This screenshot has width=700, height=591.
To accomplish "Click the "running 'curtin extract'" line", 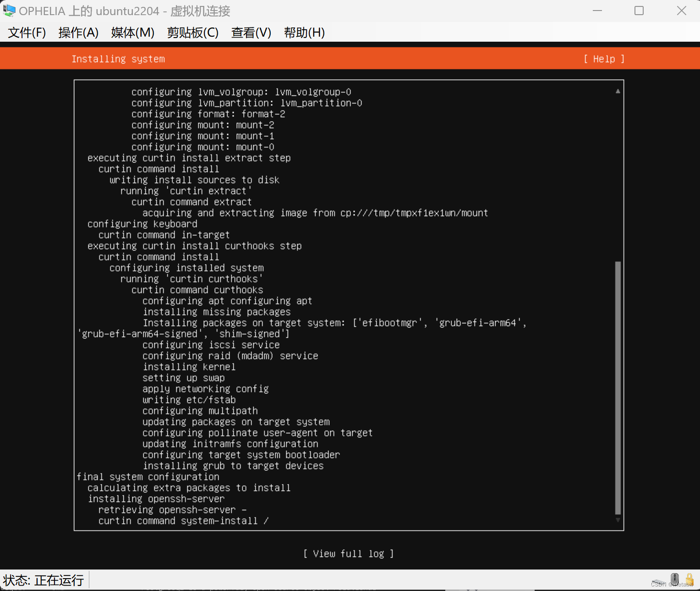I will (186, 191).
